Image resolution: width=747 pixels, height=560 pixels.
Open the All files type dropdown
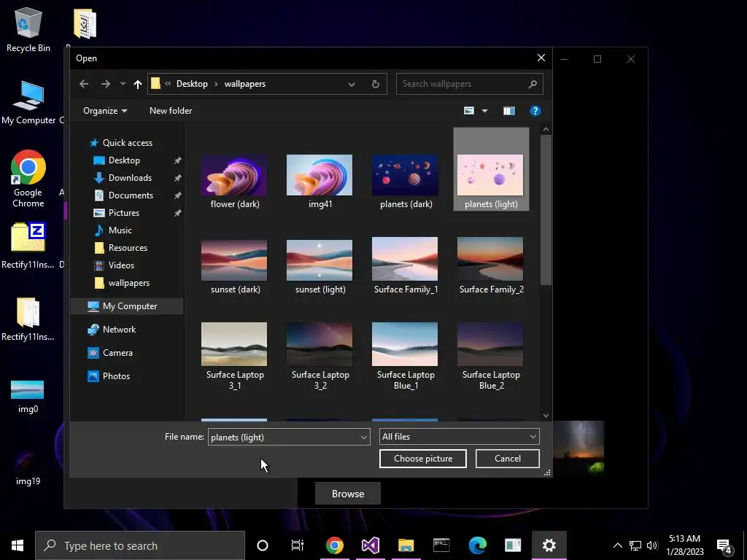click(x=460, y=437)
